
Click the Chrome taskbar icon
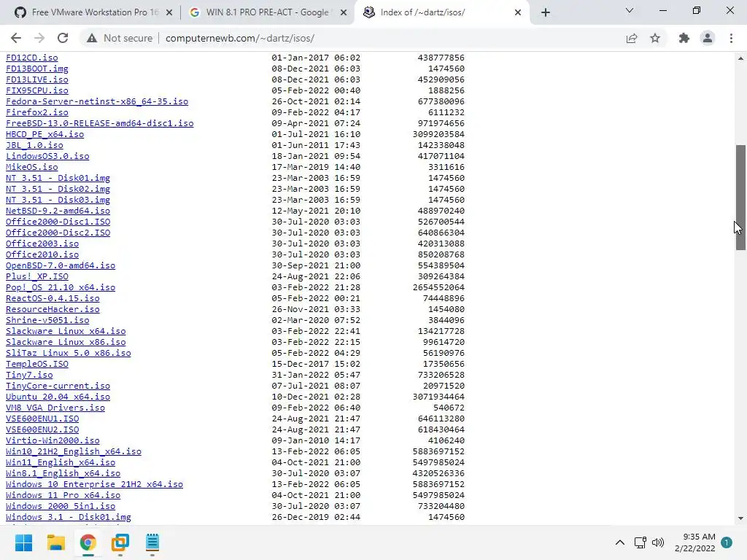tap(88, 542)
